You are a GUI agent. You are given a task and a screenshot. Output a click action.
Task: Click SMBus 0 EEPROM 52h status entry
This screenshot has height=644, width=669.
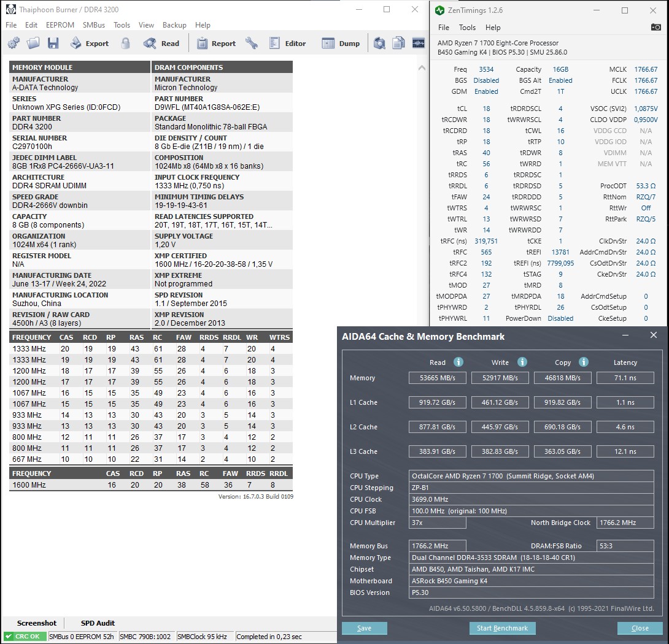(82, 636)
